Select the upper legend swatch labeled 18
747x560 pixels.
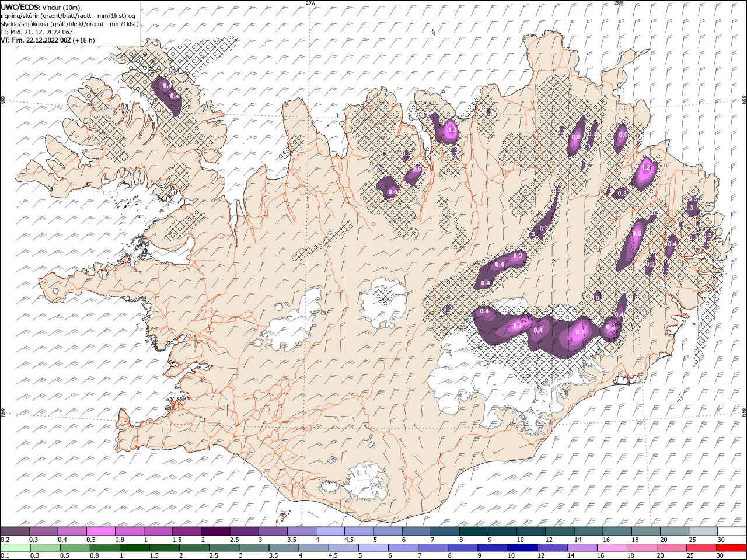pos(645,531)
